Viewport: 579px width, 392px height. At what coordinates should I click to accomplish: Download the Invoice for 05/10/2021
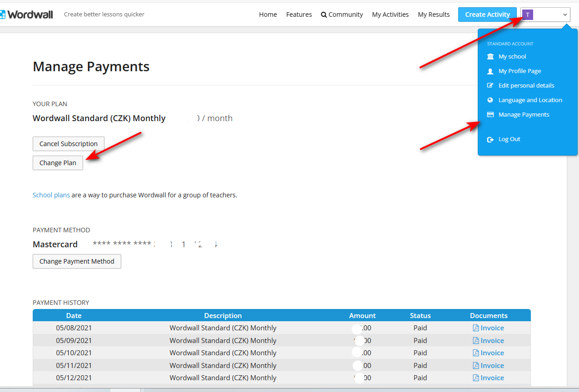click(x=492, y=353)
